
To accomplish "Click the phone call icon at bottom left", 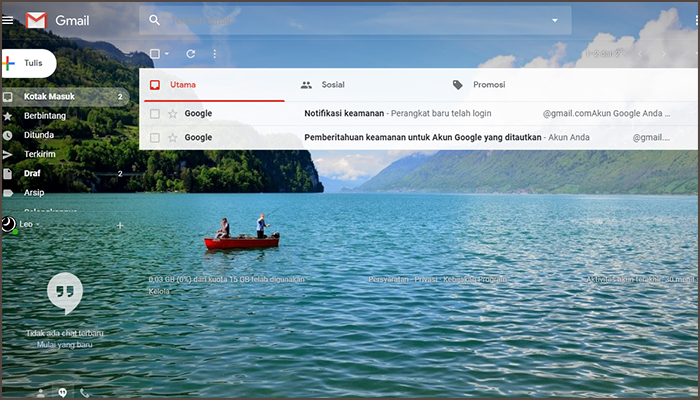I will click(x=85, y=393).
